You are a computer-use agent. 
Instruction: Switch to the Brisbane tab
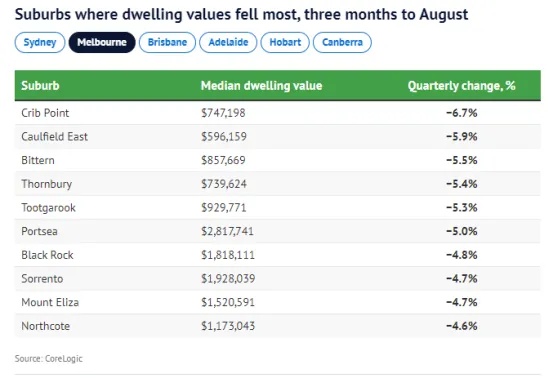pos(167,42)
